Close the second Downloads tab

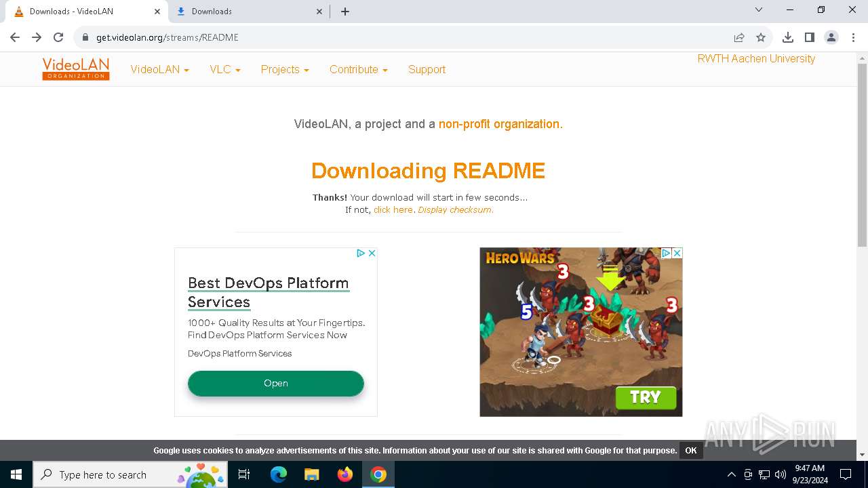tap(320, 12)
